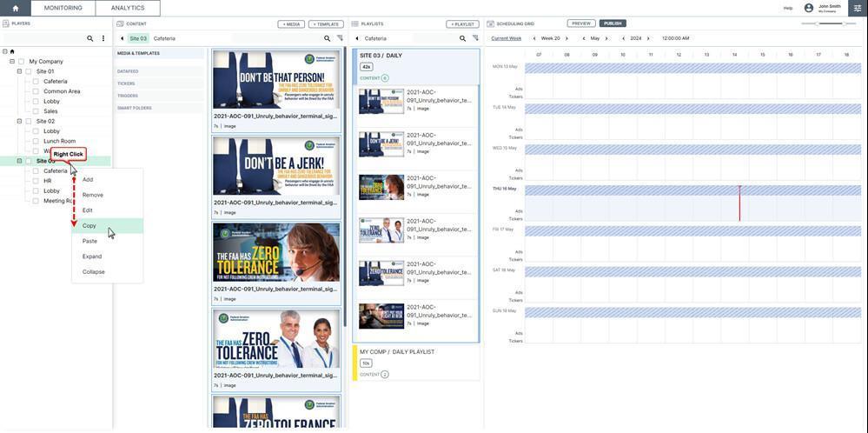Choose Expand from context menu
Screen dimensions: 868x433
point(108,256)
